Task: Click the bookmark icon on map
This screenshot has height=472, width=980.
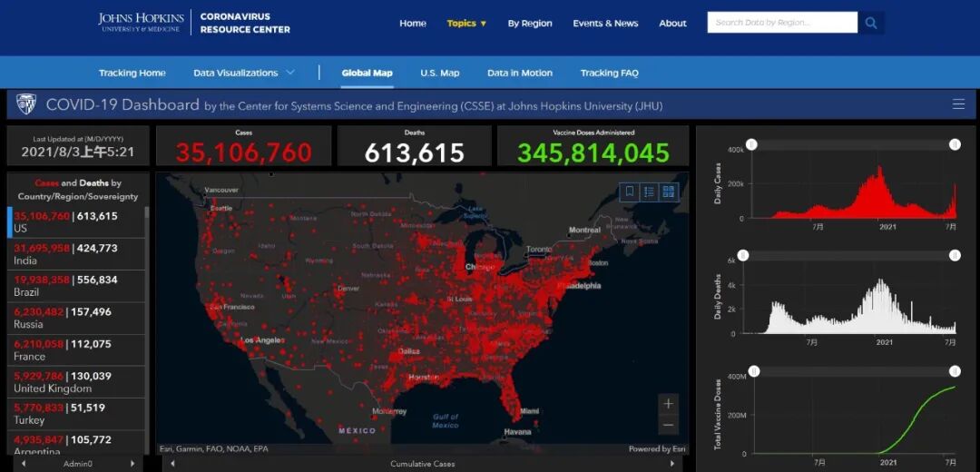Action: tap(630, 192)
